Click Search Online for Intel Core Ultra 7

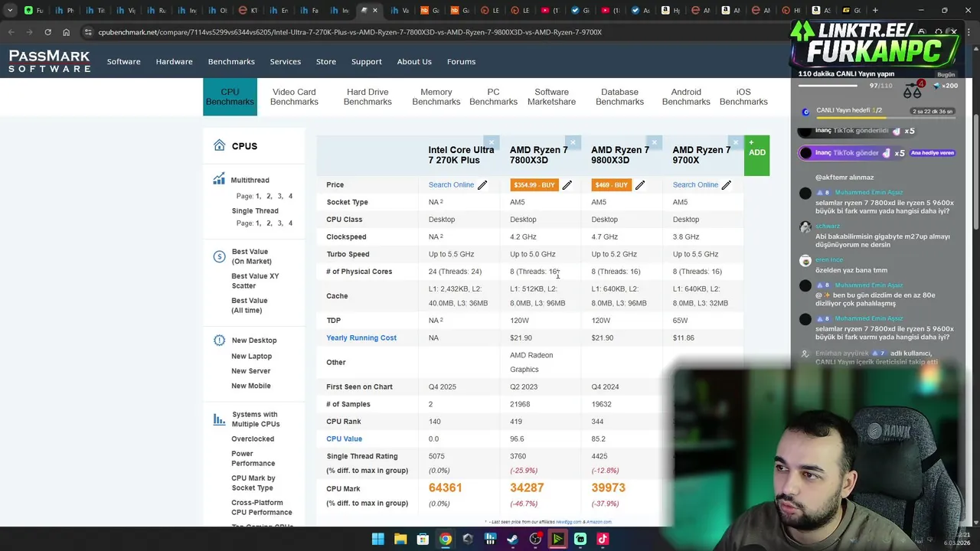451,184
